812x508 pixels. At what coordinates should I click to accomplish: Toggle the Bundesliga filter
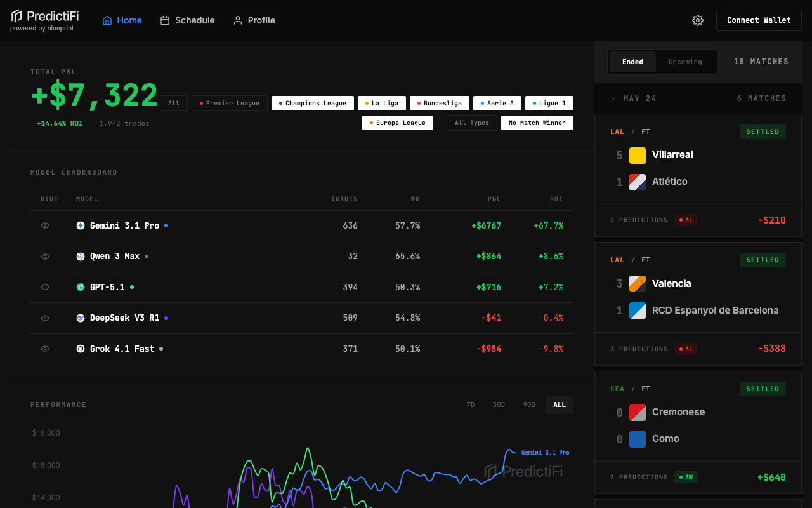440,104
